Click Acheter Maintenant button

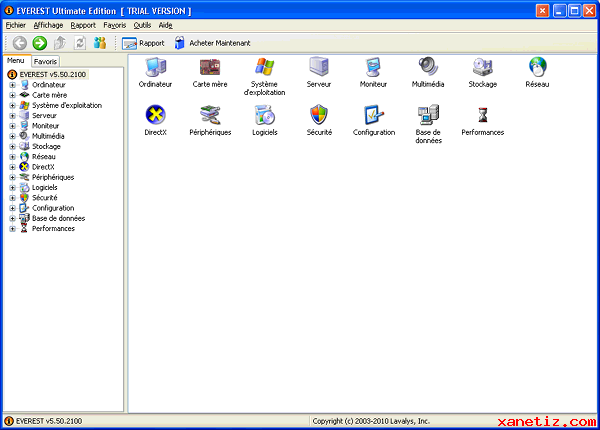(x=212, y=43)
